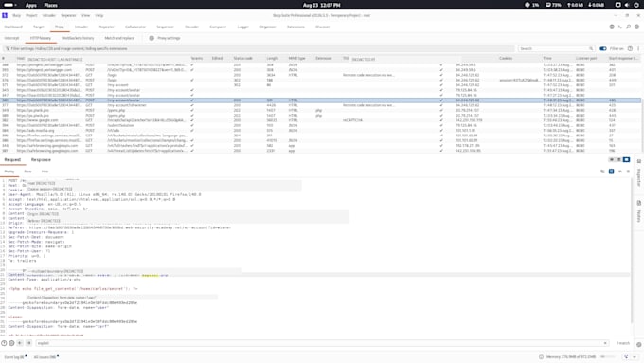Open the Inspector side panel

pyautogui.click(x=639, y=173)
